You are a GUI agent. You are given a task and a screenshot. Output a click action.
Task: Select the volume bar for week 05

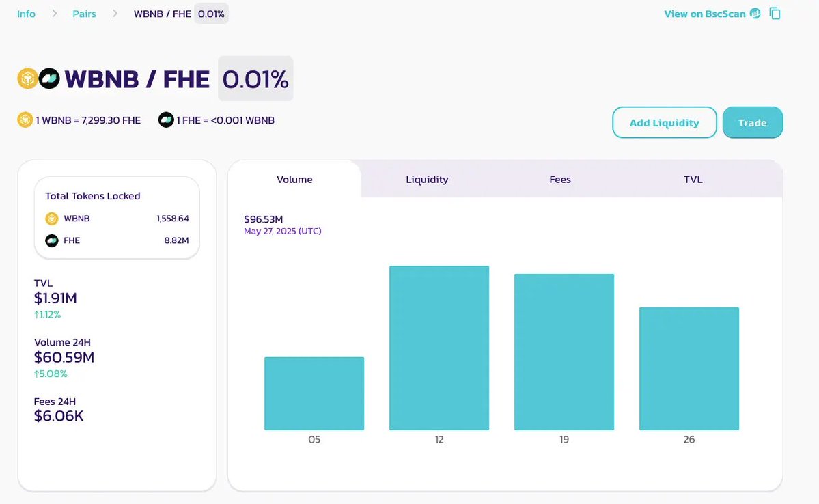(x=314, y=394)
